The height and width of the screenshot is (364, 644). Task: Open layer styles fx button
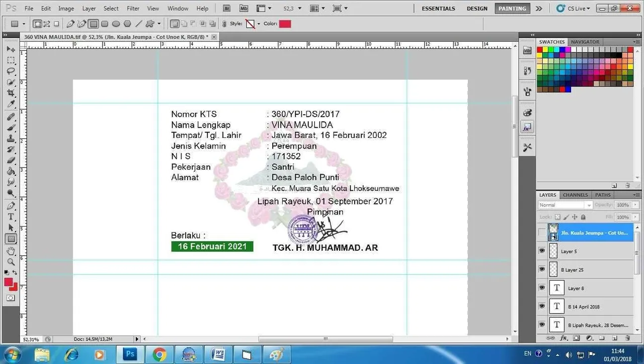564,338
